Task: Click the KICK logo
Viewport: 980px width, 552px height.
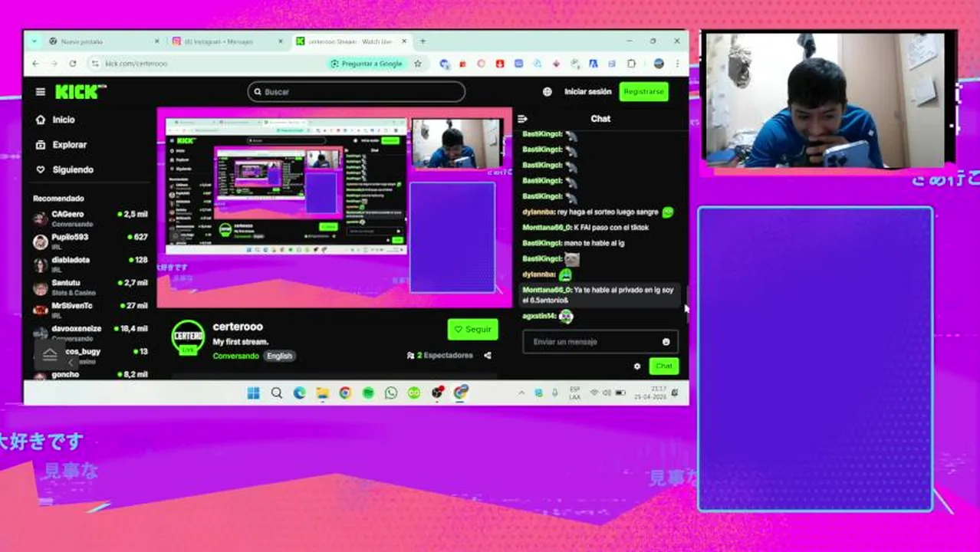Action: click(80, 92)
